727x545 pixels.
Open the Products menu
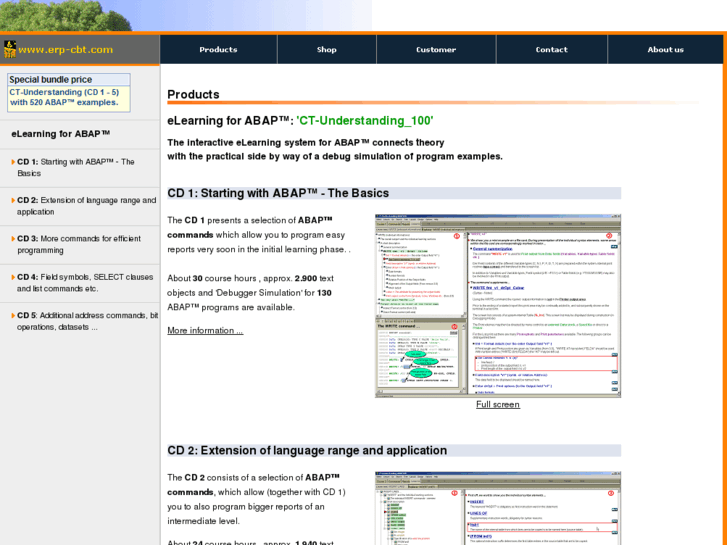218,50
